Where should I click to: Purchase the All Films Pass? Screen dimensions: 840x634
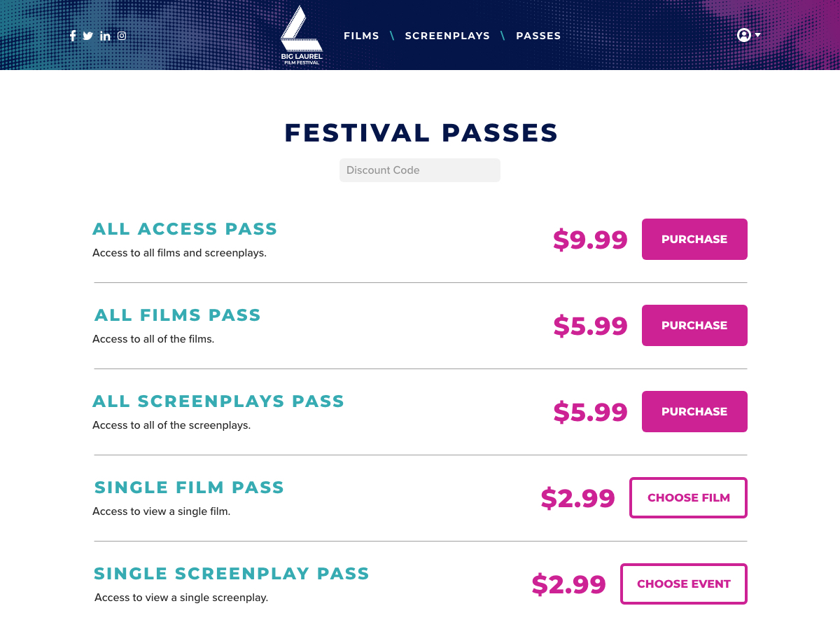[x=694, y=325]
